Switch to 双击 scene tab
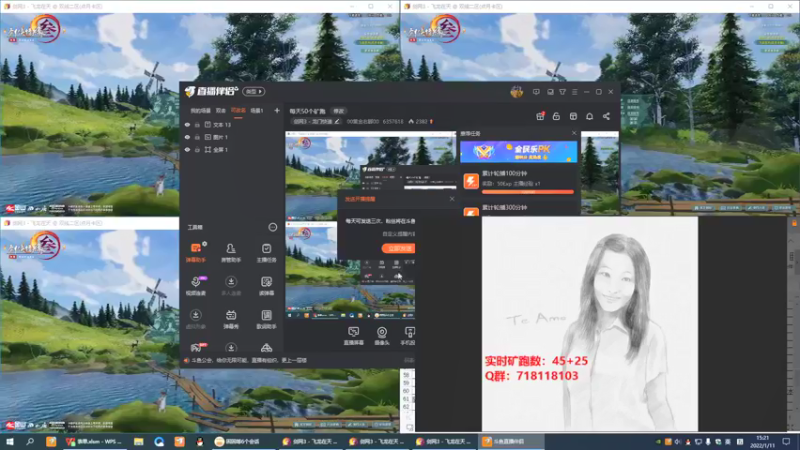The image size is (800, 450). click(220, 110)
